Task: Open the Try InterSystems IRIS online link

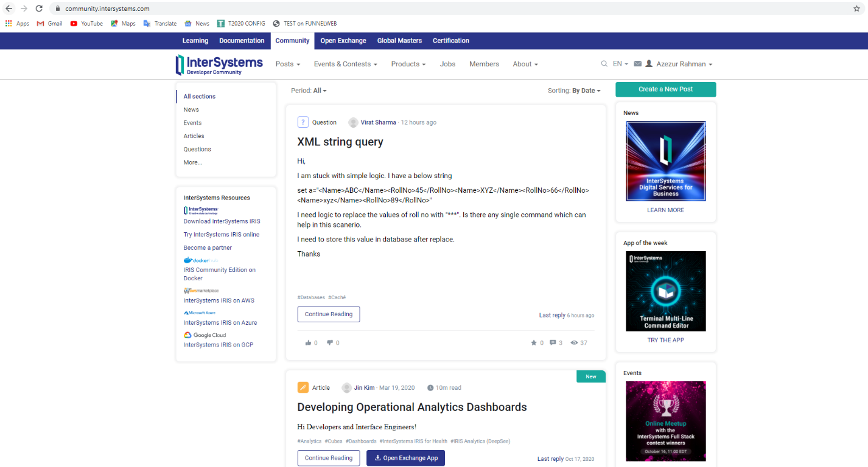Action: 221,235
